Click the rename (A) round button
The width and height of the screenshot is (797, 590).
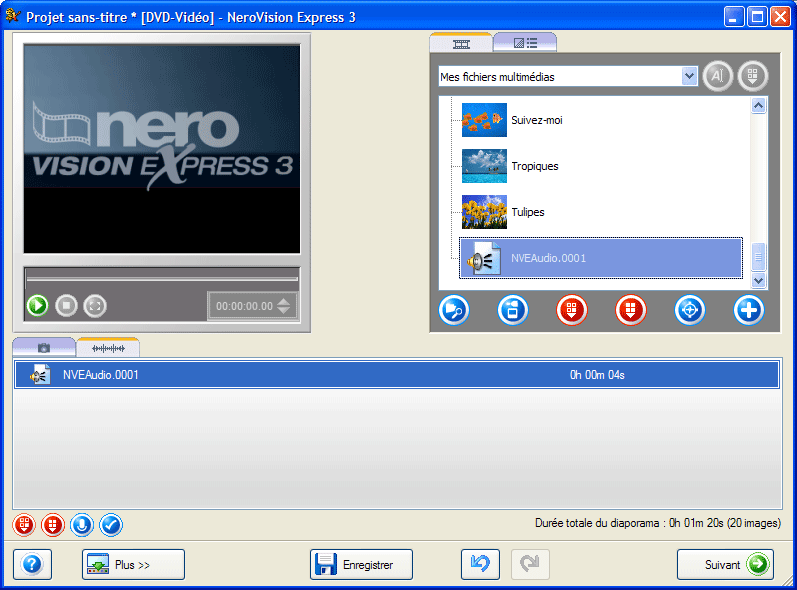[717, 76]
